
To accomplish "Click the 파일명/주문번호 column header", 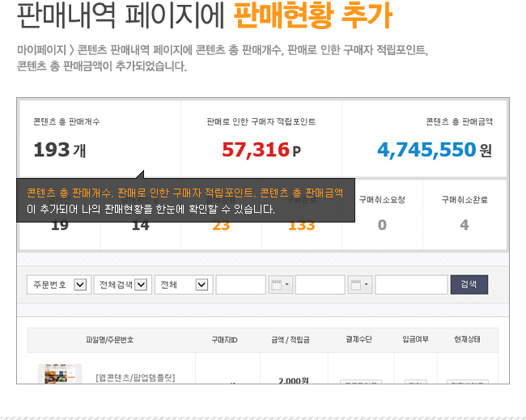I will click(x=110, y=340).
